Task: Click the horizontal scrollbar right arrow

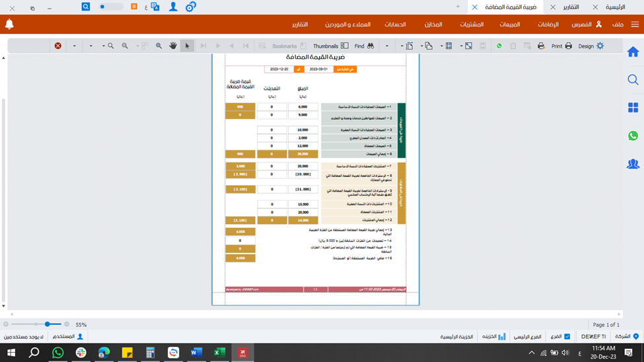Action: coord(619,314)
